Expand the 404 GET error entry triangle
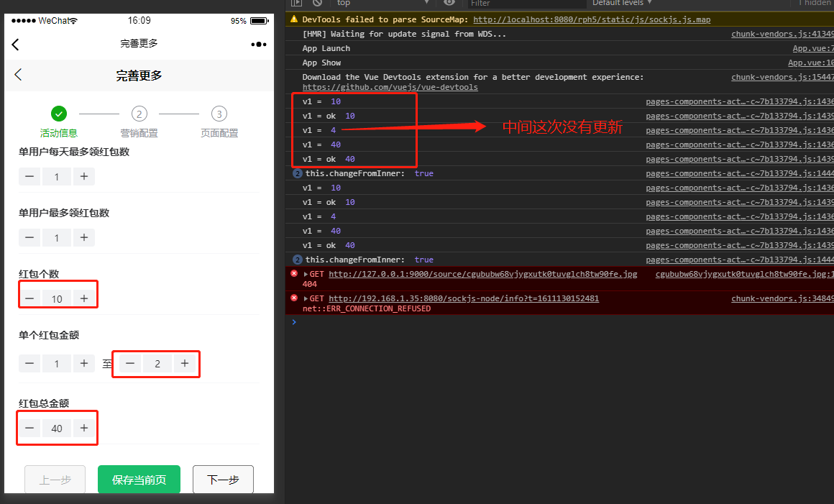 coord(306,275)
